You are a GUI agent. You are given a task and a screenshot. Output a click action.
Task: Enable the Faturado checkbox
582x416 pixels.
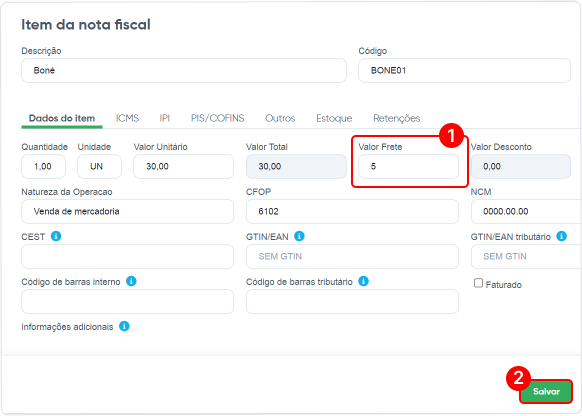coord(478,283)
